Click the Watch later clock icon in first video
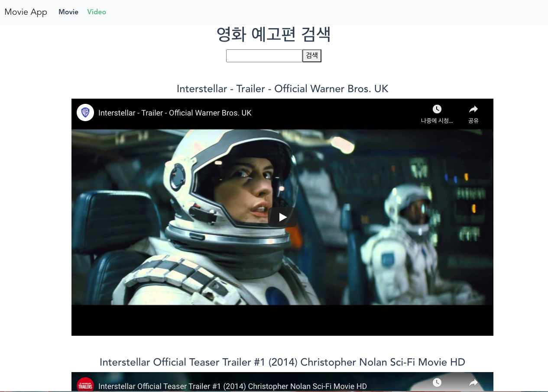The height and width of the screenshot is (392, 548). click(x=437, y=109)
